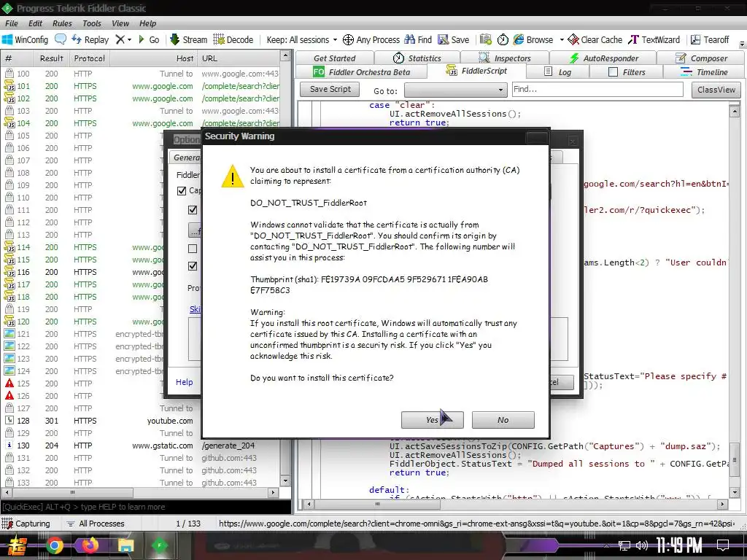This screenshot has width=747, height=560.
Task: Switch to the Inspectors tab
Action: pyautogui.click(x=505, y=58)
